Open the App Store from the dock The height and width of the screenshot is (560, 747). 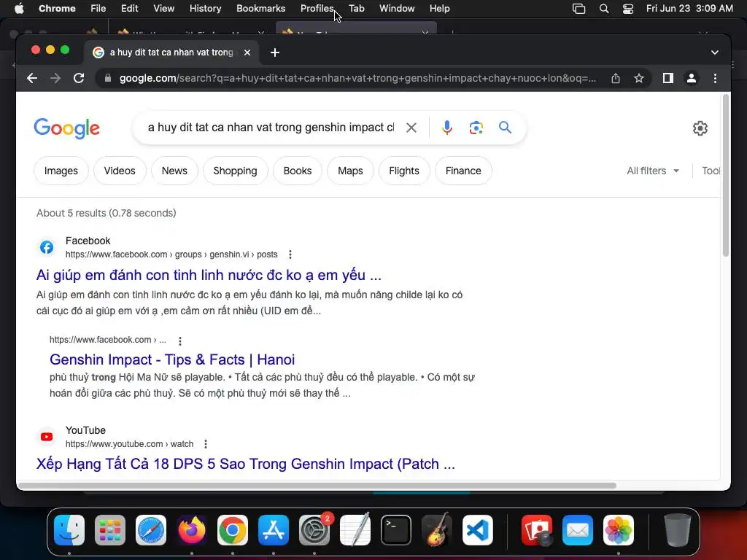click(x=274, y=530)
